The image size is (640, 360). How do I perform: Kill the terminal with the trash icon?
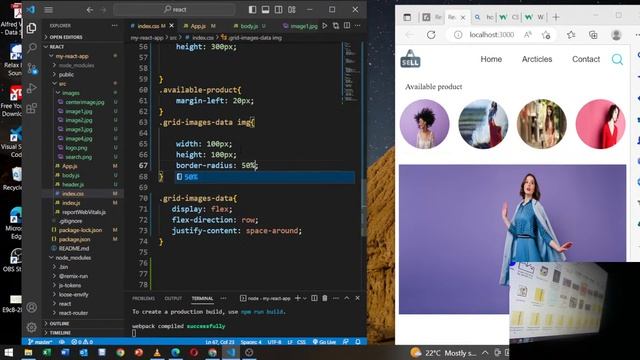click(325, 298)
